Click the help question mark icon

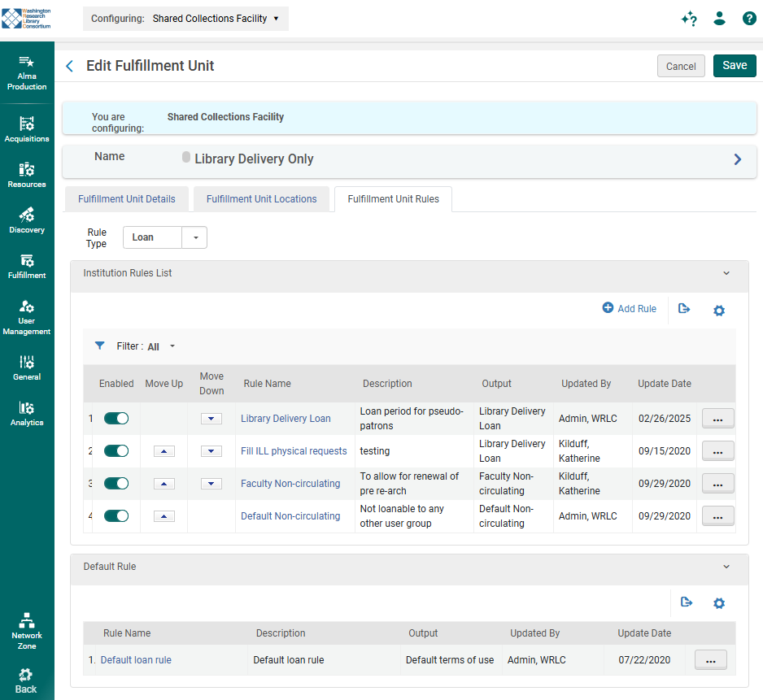(748, 19)
